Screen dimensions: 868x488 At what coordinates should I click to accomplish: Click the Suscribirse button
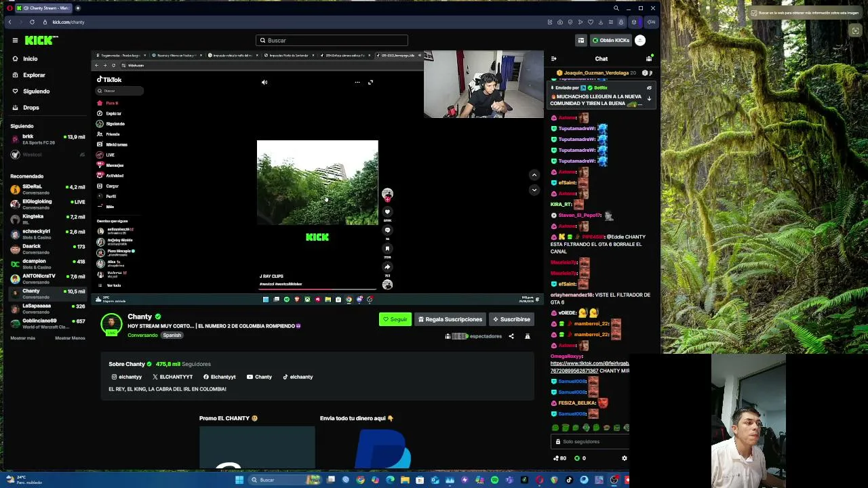pyautogui.click(x=511, y=319)
